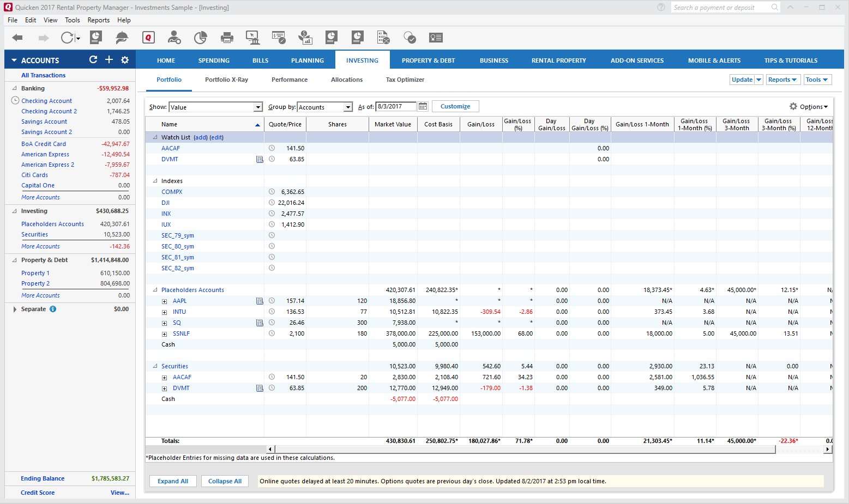Open the account bar settings gear

tap(125, 60)
